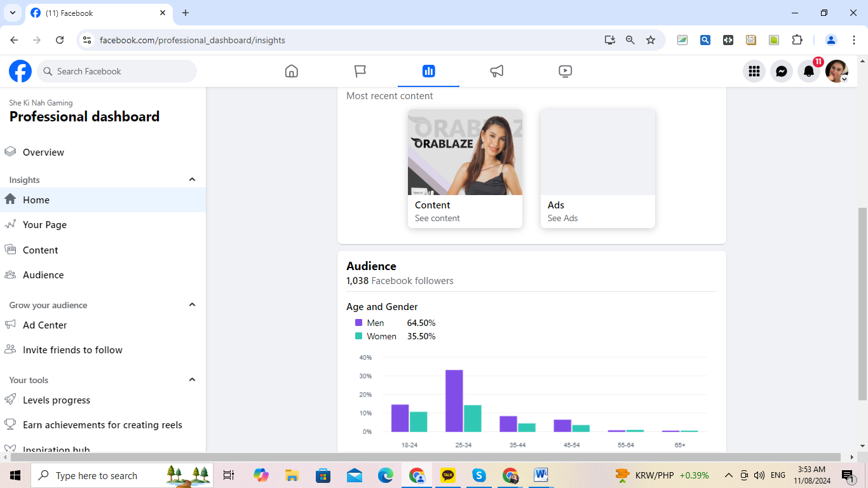
Task: Open the Home feed icon in top navigation
Action: click(292, 71)
